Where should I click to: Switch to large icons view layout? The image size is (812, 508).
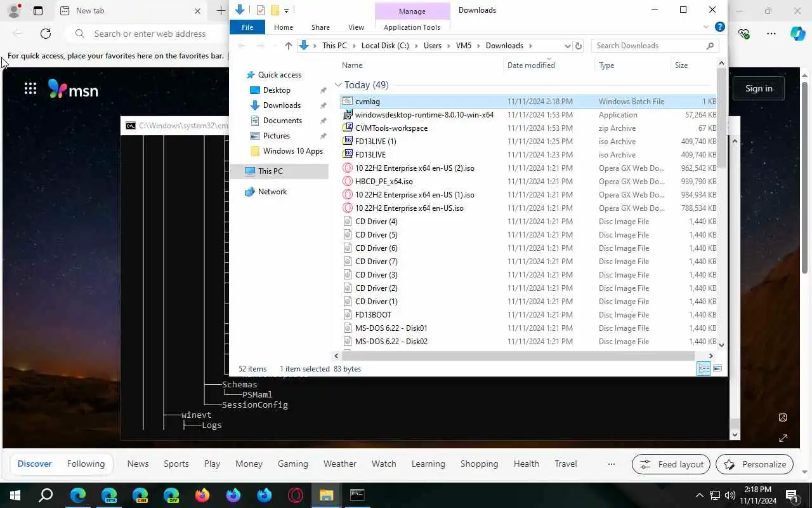[x=717, y=369]
